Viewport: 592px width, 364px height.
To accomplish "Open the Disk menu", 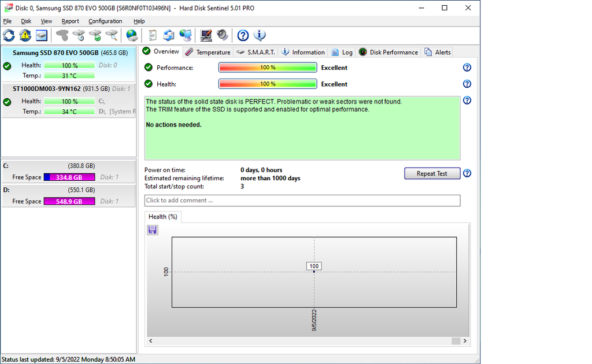I will pyautogui.click(x=26, y=21).
